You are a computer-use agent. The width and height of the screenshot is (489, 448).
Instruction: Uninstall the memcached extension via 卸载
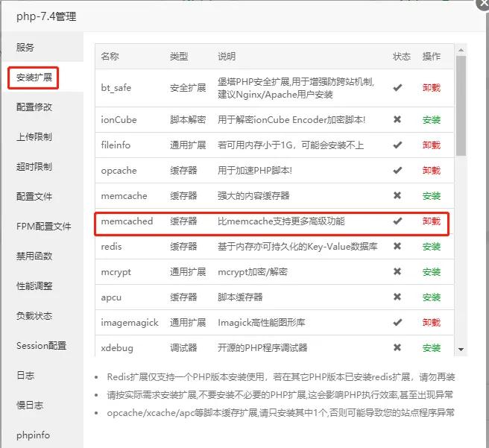(431, 221)
